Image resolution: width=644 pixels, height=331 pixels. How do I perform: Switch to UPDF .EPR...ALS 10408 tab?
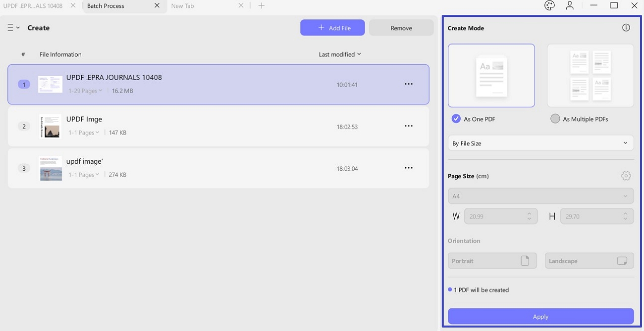[x=33, y=6]
